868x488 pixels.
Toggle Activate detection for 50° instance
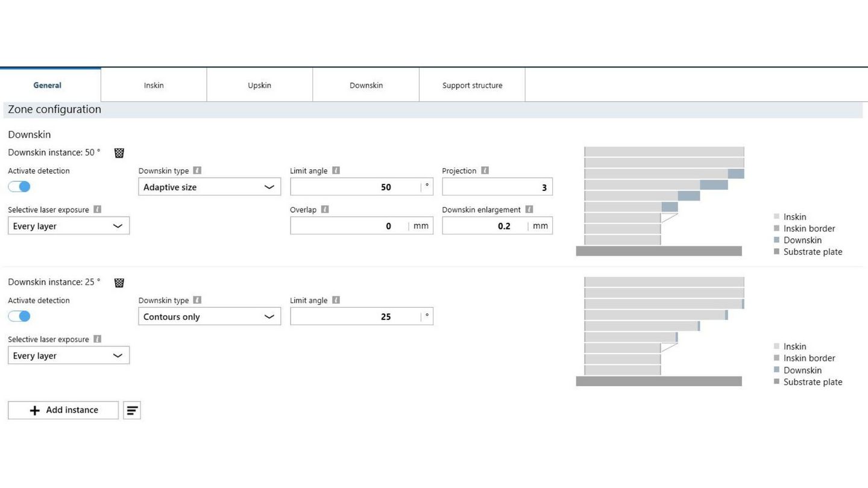pyautogui.click(x=19, y=187)
